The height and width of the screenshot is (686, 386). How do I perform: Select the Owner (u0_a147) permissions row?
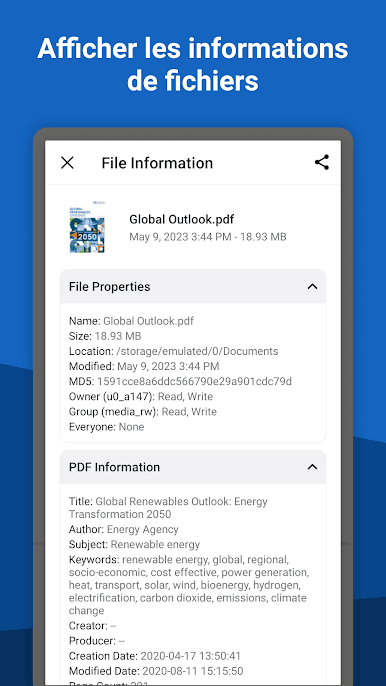pos(141,396)
